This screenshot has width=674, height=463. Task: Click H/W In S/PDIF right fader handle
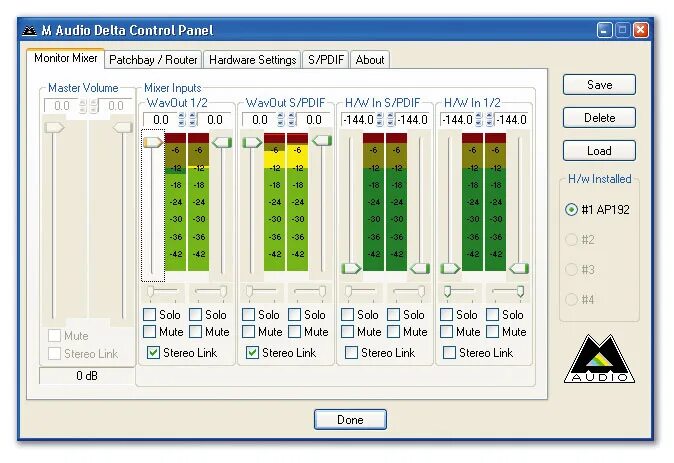pos(420,269)
